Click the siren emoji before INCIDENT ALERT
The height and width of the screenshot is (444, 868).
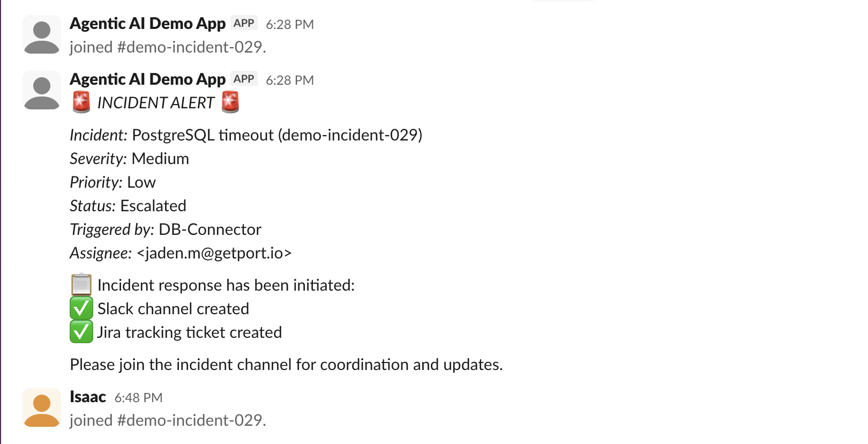81,102
